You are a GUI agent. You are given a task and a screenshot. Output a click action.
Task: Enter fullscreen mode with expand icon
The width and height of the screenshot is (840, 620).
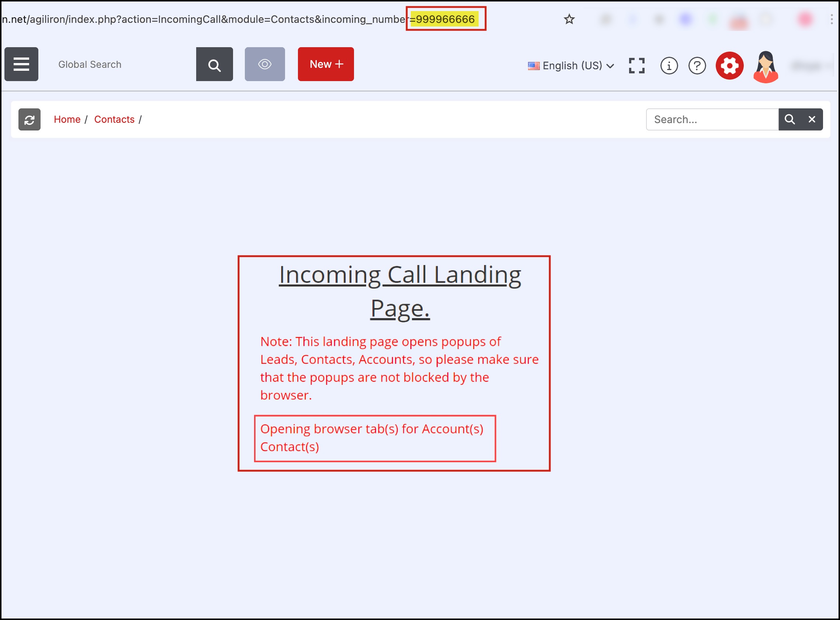point(636,66)
